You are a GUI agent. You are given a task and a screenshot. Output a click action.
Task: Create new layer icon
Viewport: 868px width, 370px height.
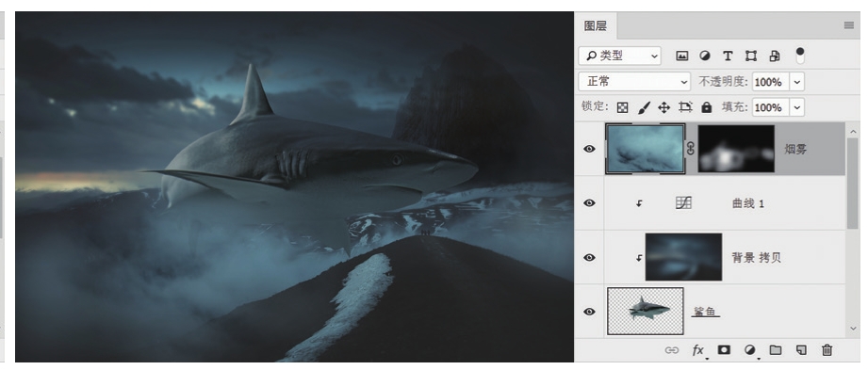click(800, 349)
